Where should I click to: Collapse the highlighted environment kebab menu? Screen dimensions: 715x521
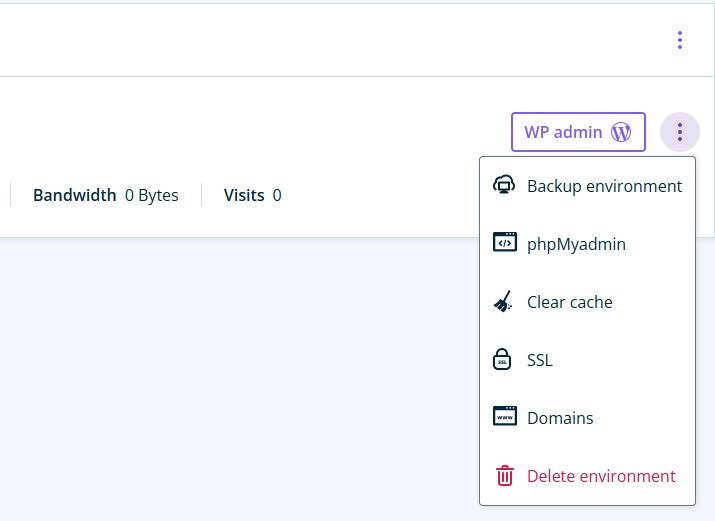680,132
